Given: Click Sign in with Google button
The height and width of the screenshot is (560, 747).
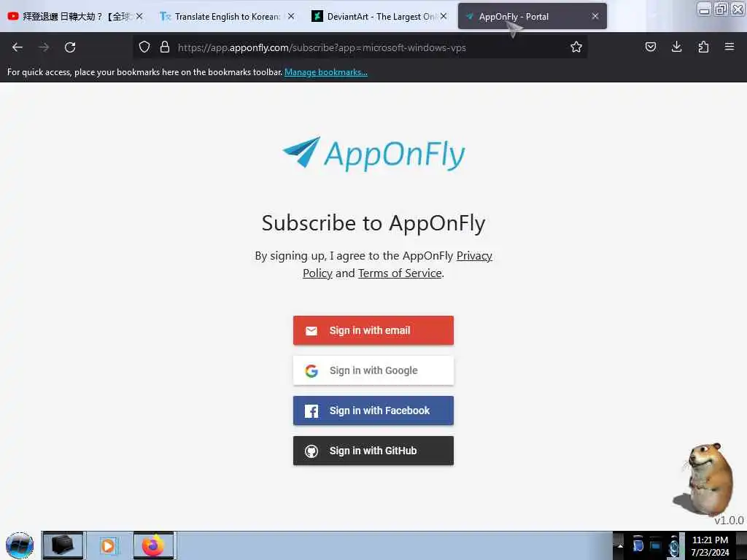Looking at the screenshot, I should pyautogui.click(x=373, y=370).
